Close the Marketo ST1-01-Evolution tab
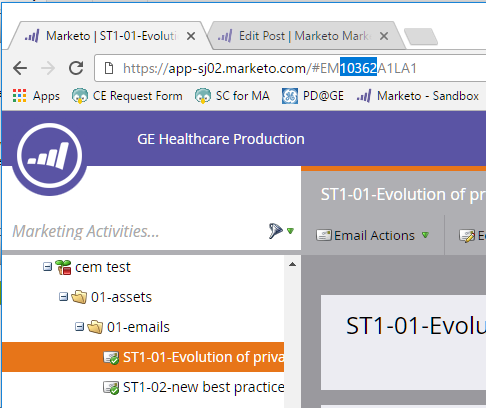The width and height of the screenshot is (486, 408). click(191, 36)
